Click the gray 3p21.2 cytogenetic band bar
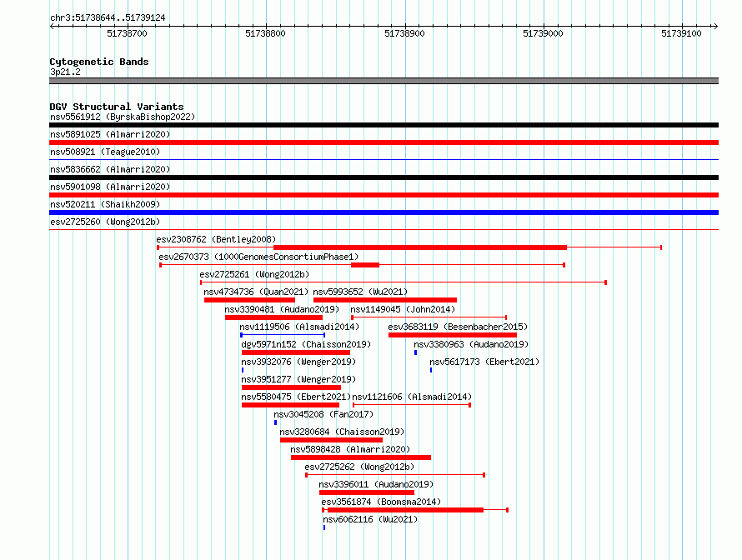The image size is (742, 560). (x=384, y=81)
